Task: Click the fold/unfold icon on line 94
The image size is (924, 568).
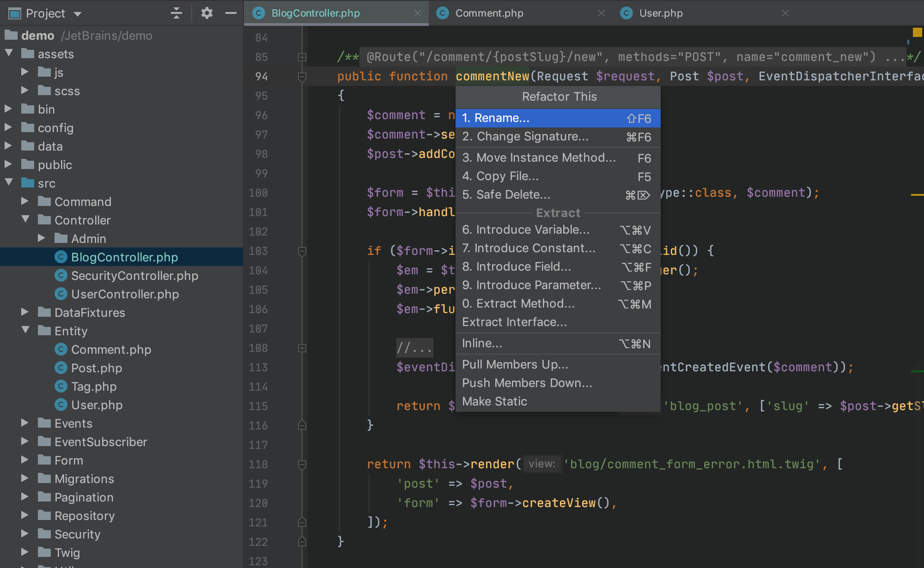Action: (302, 77)
